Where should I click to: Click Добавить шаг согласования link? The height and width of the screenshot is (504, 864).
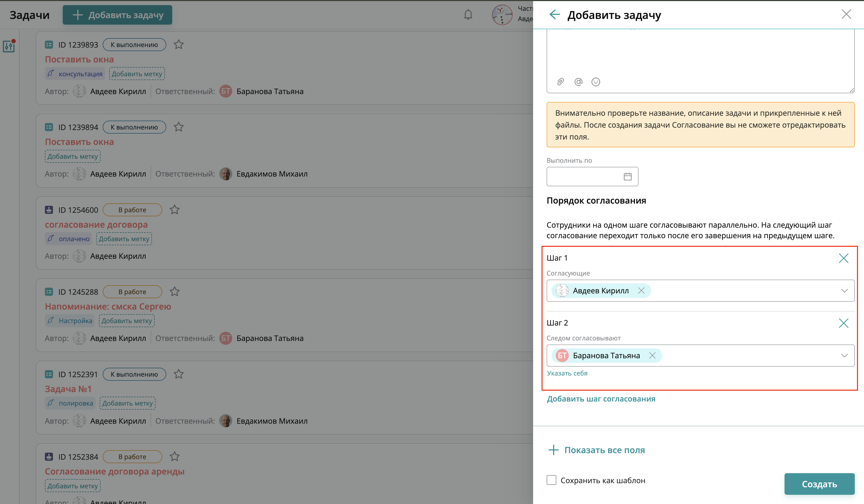pyautogui.click(x=601, y=399)
